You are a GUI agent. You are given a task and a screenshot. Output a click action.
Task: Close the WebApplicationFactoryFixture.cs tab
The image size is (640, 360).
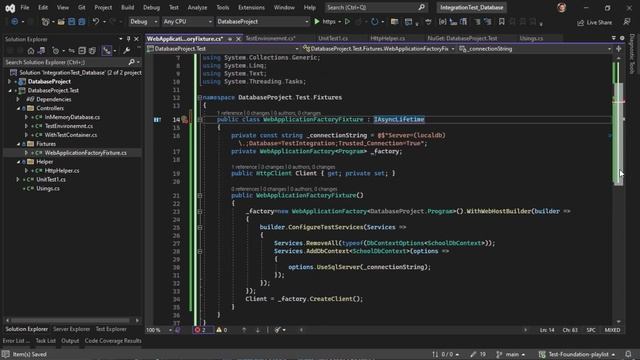238,39
